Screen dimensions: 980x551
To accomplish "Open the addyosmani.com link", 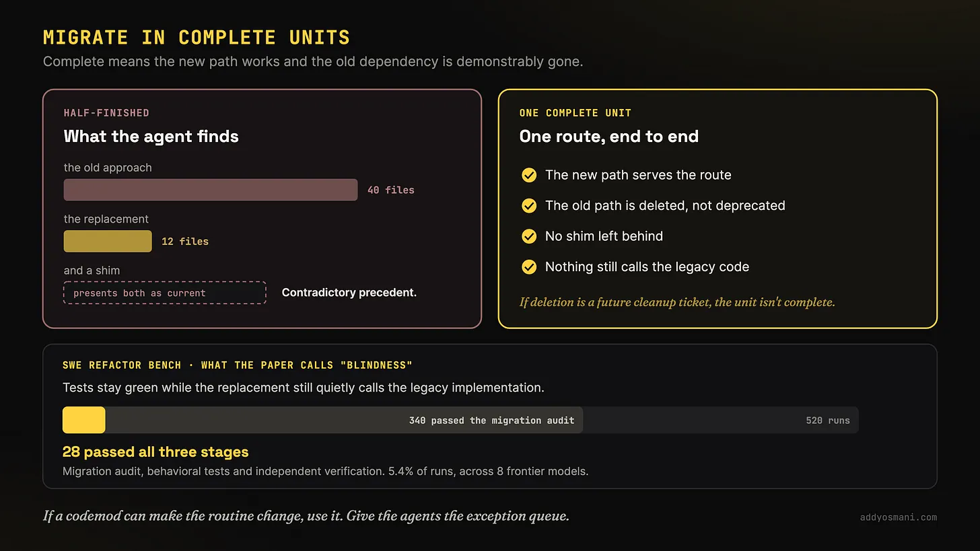I will (899, 517).
